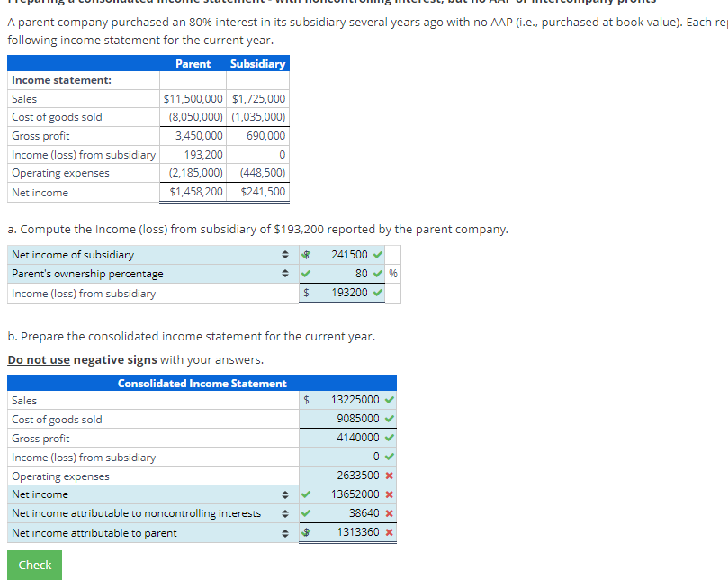Click Parent income from subsidiary 193,200
The width and height of the screenshot is (728, 580).
[x=203, y=154]
